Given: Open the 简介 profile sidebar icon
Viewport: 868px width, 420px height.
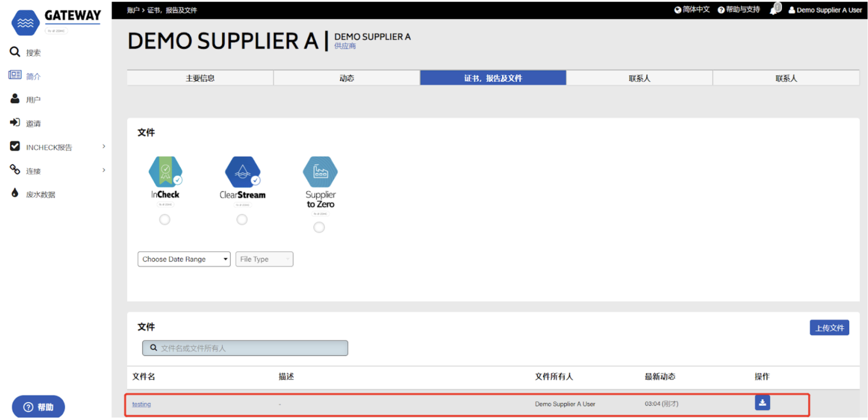Looking at the screenshot, I should pos(15,75).
